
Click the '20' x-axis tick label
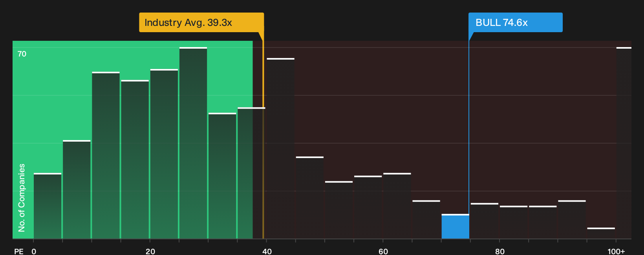point(150,251)
